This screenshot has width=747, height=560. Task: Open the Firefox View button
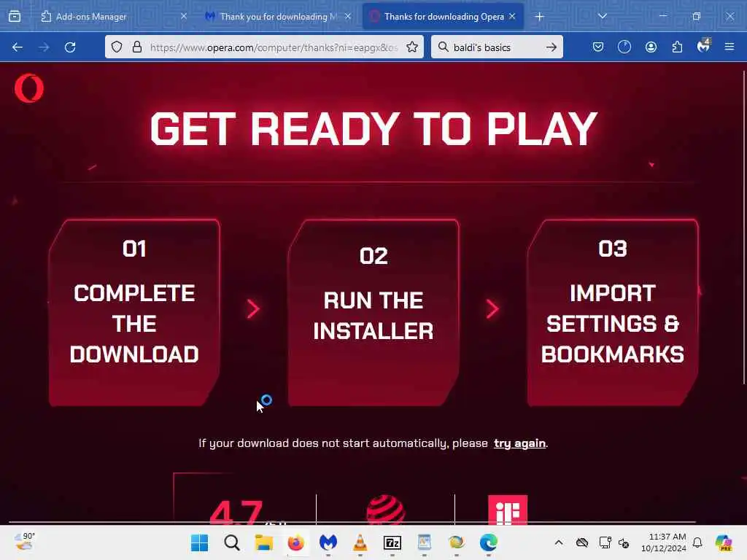15,17
